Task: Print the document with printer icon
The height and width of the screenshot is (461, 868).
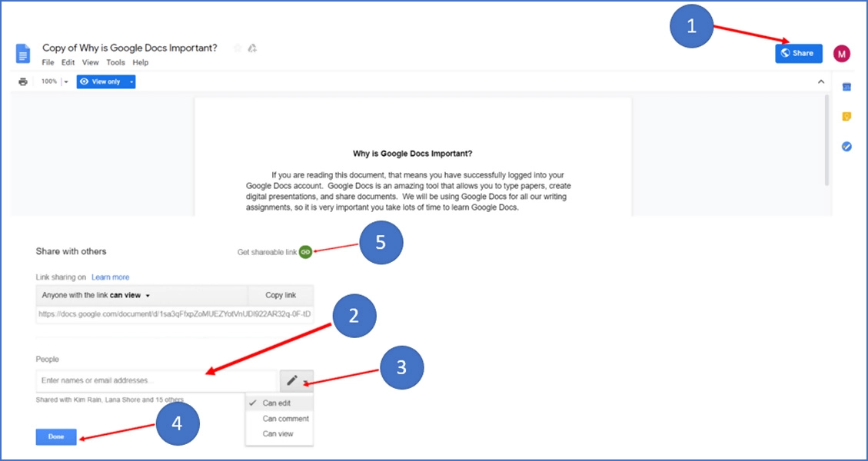Action: [23, 82]
